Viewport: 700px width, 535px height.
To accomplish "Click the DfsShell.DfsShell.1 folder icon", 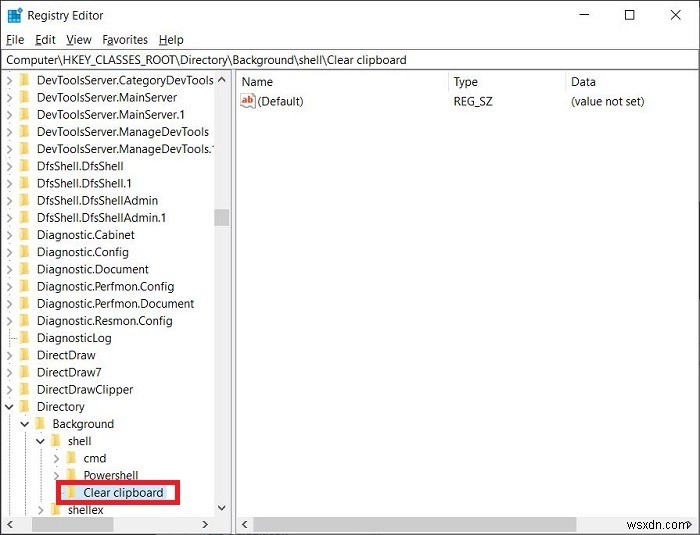I will (25, 184).
